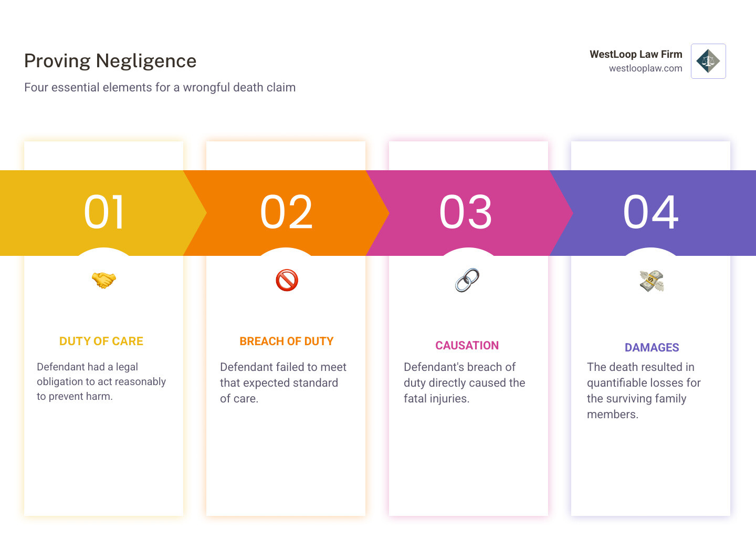The height and width of the screenshot is (538, 756).
Task: Click the WestLoop Law Firm logo icon
Action: click(708, 61)
